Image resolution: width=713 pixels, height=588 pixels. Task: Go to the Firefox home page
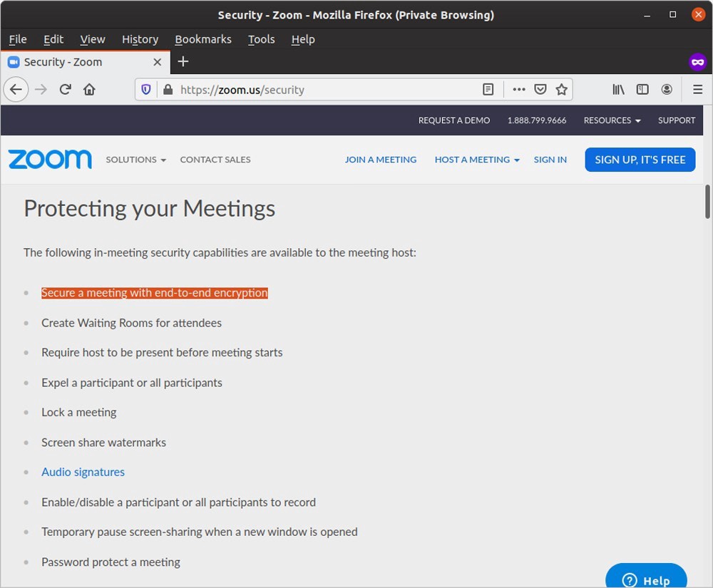click(x=89, y=90)
